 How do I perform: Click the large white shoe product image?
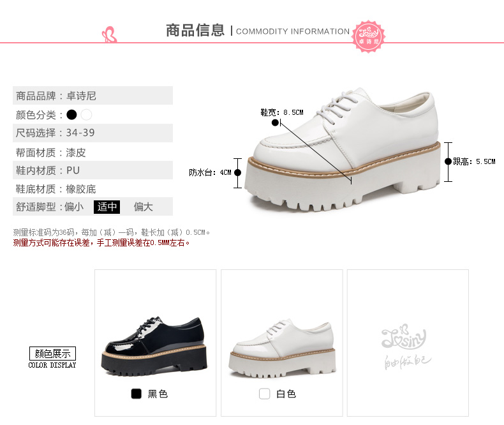[x=343, y=149]
